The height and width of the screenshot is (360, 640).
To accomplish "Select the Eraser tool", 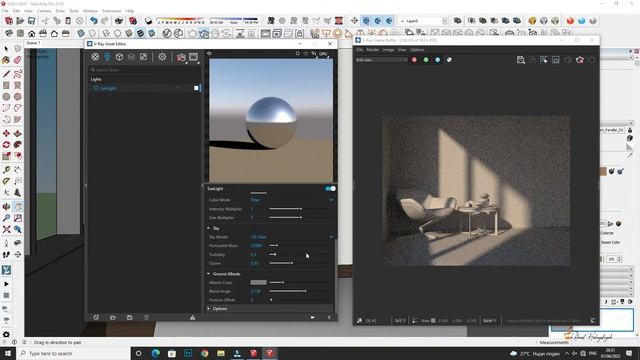I will 18,60.
